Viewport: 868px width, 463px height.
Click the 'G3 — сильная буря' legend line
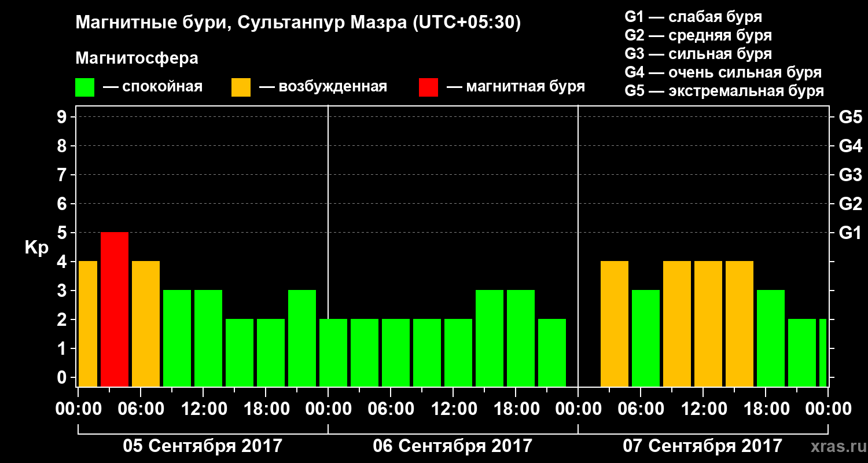coord(698,54)
